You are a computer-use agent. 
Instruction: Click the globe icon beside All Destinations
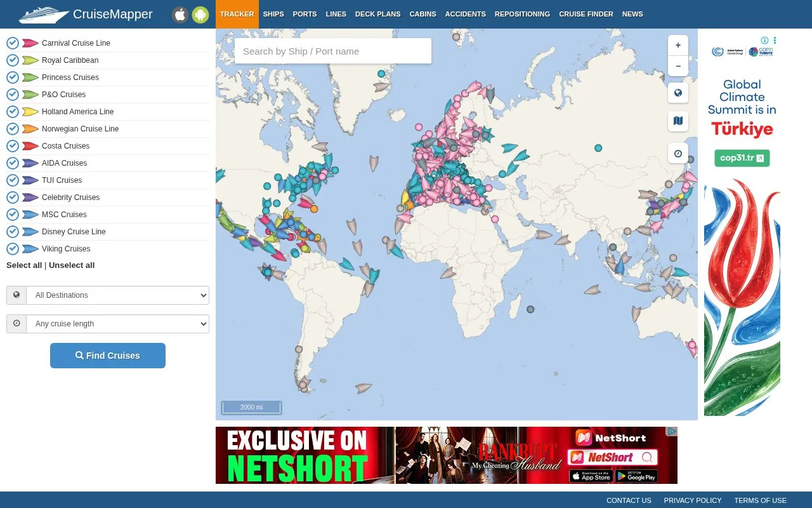coord(16,295)
